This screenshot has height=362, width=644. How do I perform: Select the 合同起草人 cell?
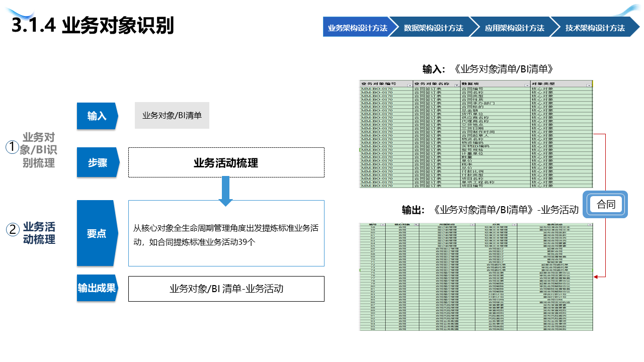[496, 135]
